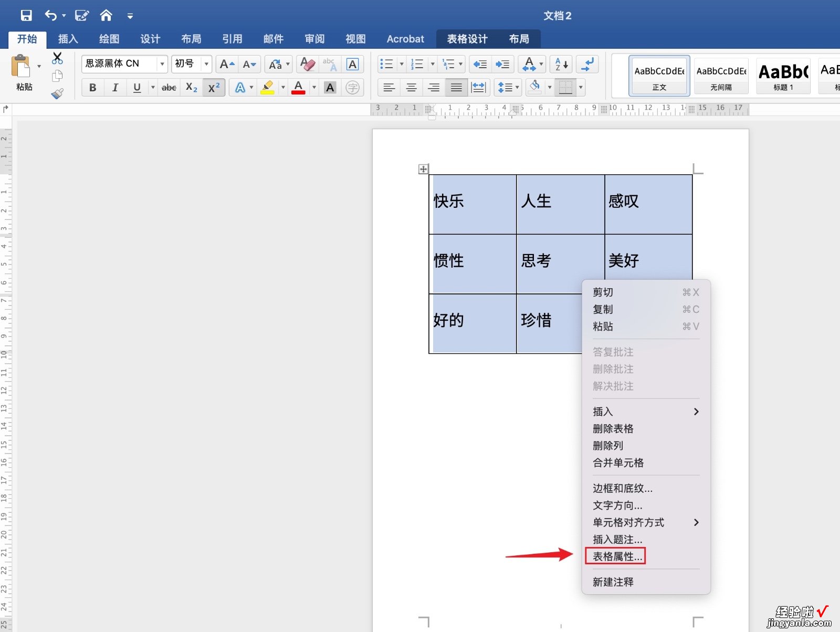Click the numbered list icon

(417, 64)
